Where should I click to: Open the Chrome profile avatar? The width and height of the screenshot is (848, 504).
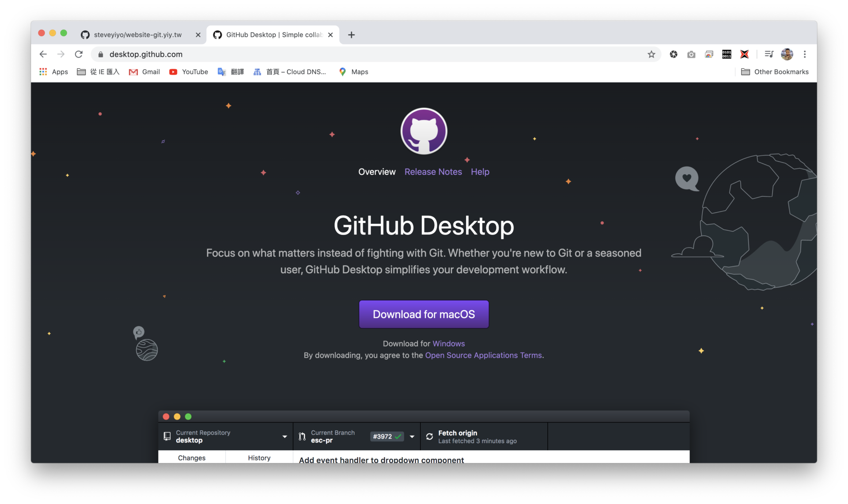coord(787,54)
